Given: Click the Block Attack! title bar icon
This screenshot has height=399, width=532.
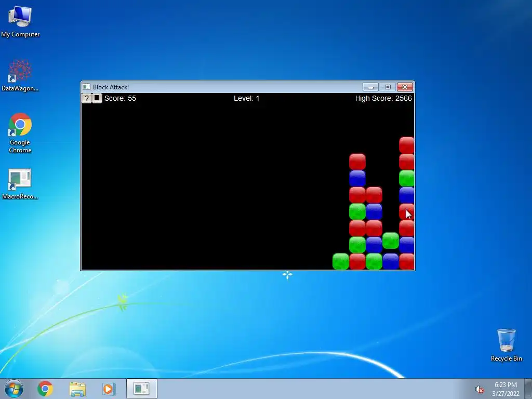Looking at the screenshot, I should 86,87.
